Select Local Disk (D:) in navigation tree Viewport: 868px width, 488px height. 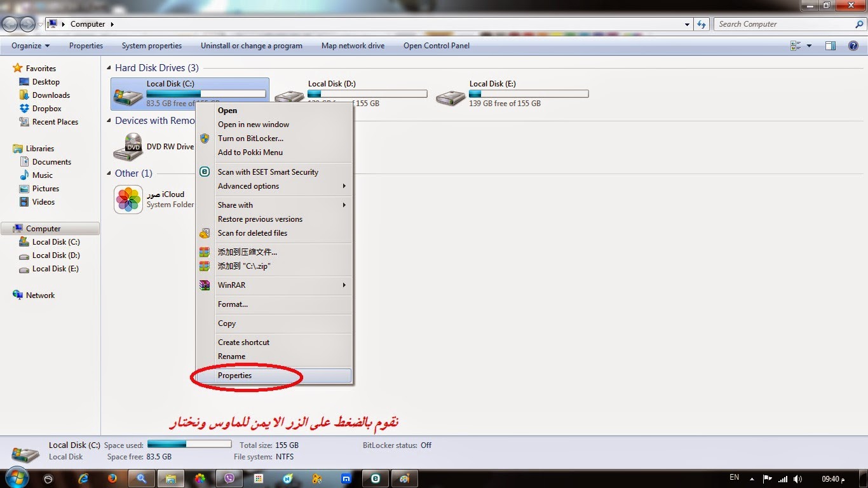55,255
